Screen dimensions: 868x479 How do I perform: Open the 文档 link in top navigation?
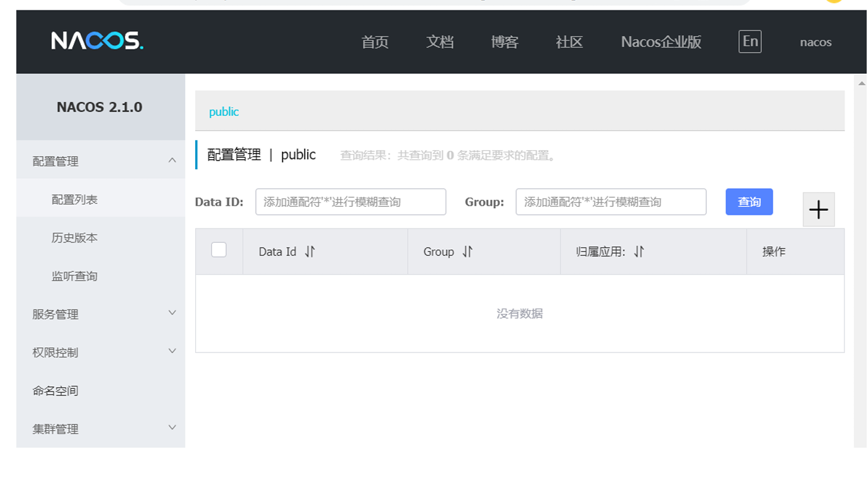pos(439,42)
